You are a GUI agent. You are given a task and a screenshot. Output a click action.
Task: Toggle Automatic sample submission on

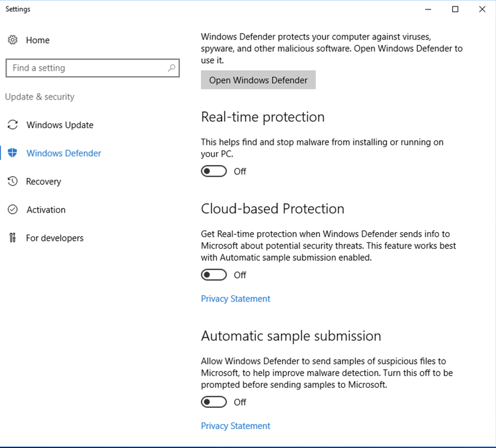point(214,403)
